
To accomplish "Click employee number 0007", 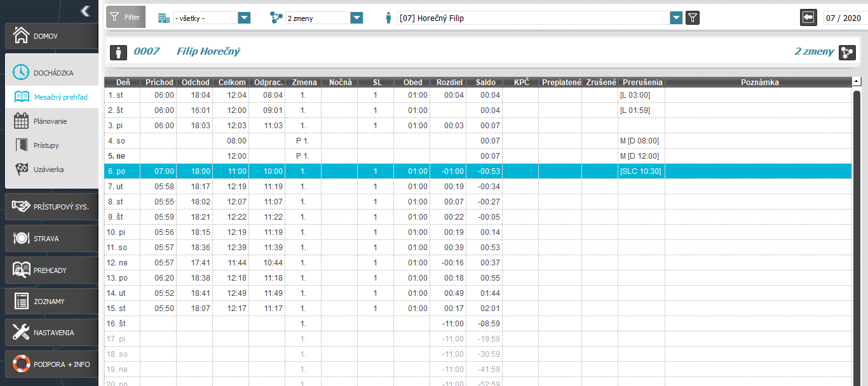I will coord(146,51).
